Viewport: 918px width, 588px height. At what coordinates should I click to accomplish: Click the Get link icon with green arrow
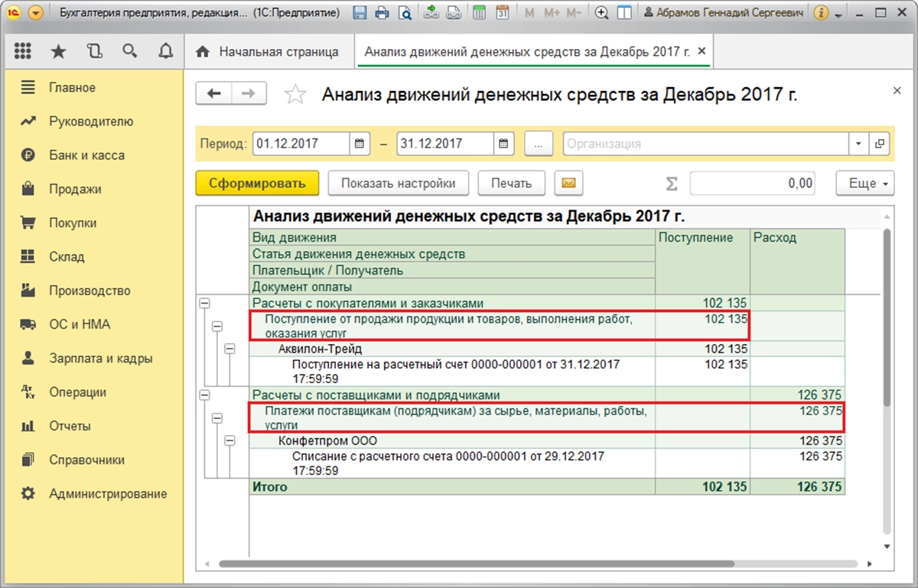point(431,13)
